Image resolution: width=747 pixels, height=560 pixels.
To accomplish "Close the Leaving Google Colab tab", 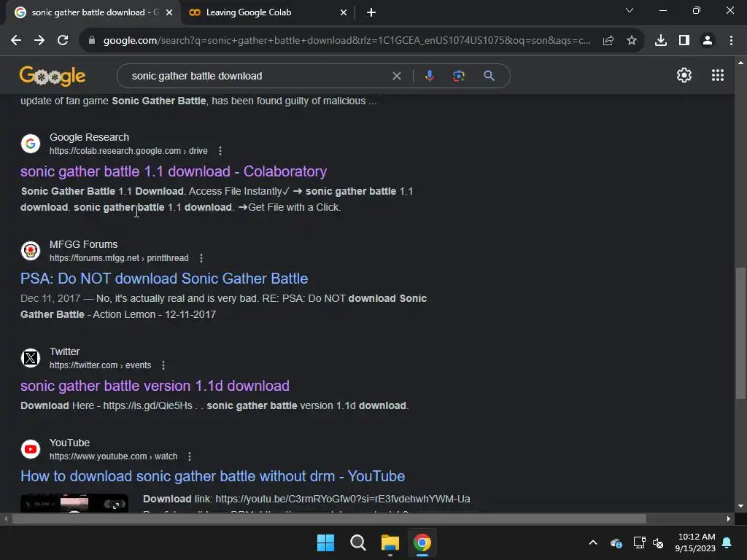I will (x=344, y=12).
